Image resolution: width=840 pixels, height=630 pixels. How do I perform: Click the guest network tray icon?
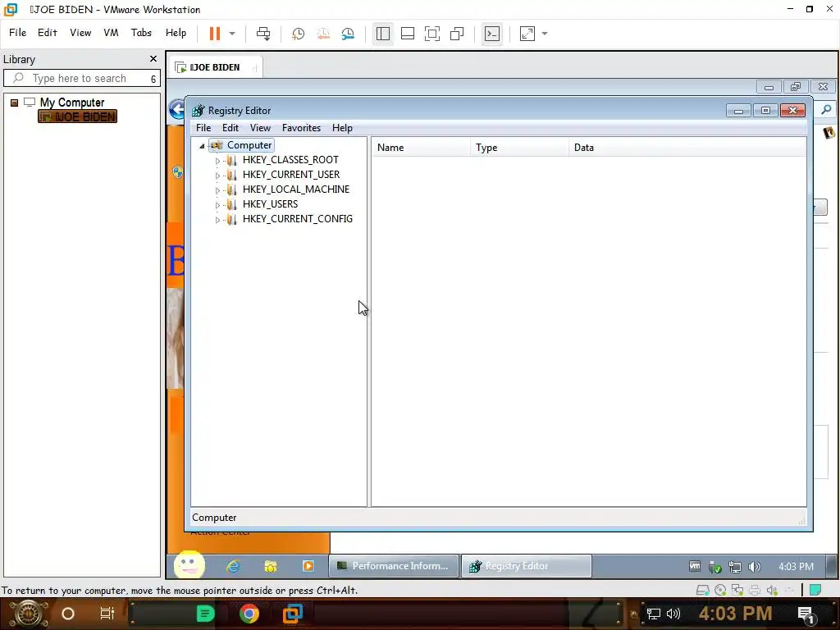[x=734, y=567]
